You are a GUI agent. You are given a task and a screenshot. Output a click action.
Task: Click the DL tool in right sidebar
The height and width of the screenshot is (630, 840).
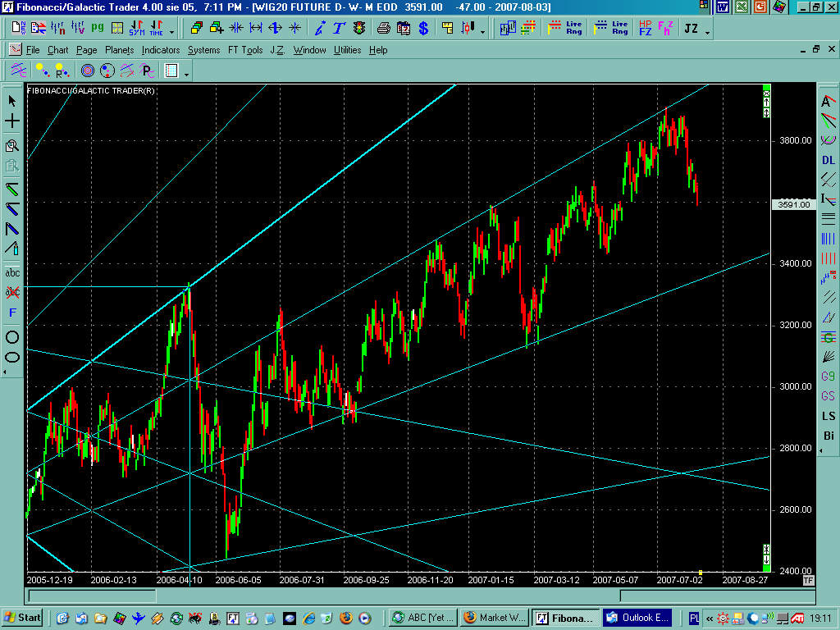coord(829,160)
